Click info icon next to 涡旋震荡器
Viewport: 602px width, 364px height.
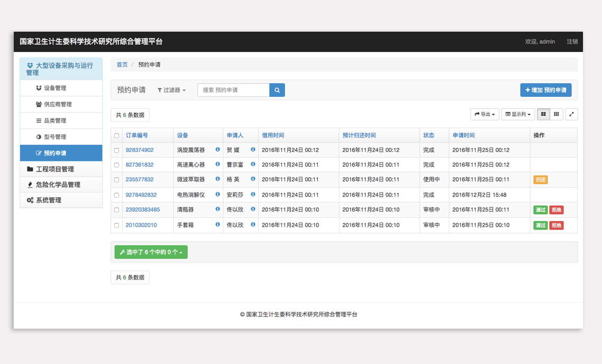(218, 150)
